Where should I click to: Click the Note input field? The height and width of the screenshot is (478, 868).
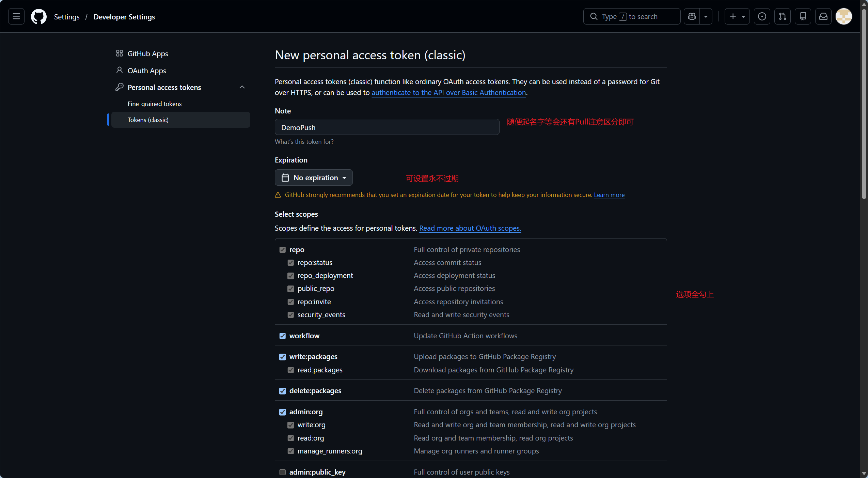click(x=387, y=127)
